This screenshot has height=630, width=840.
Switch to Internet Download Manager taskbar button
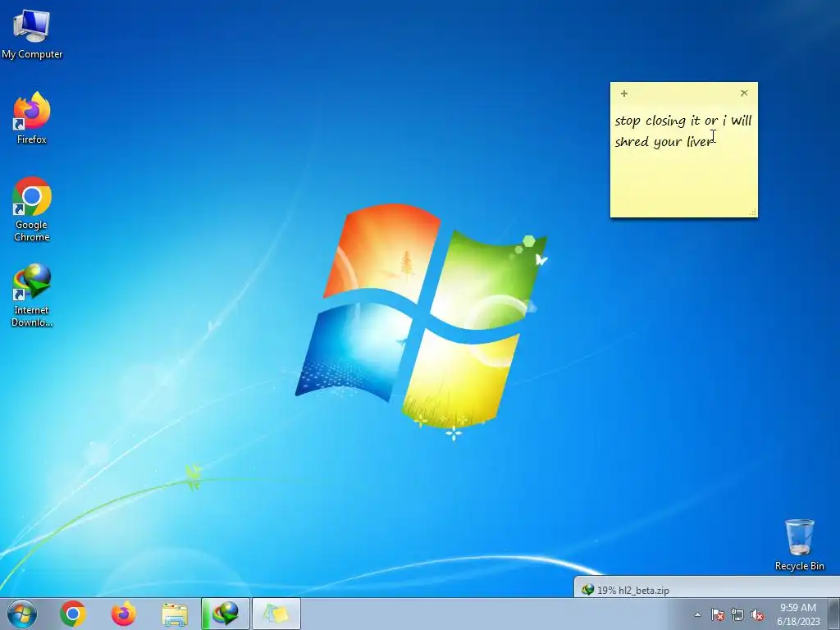tap(225, 614)
